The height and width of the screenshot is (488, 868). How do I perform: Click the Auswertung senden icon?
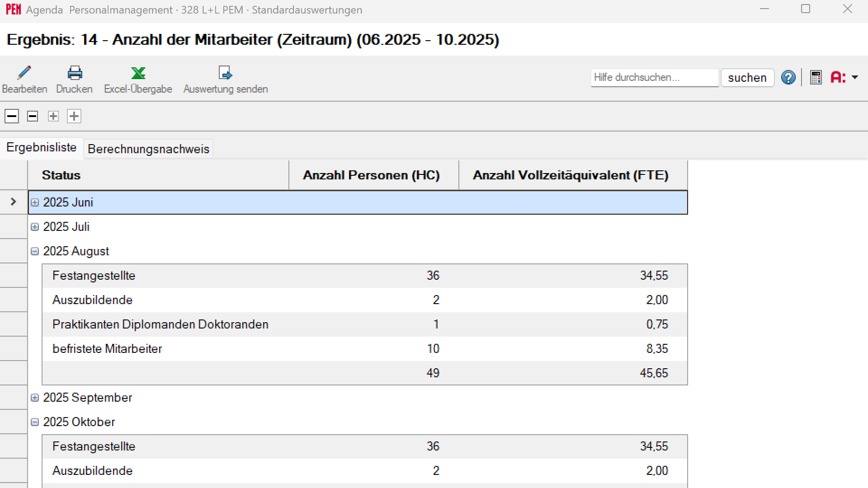click(225, 73)
